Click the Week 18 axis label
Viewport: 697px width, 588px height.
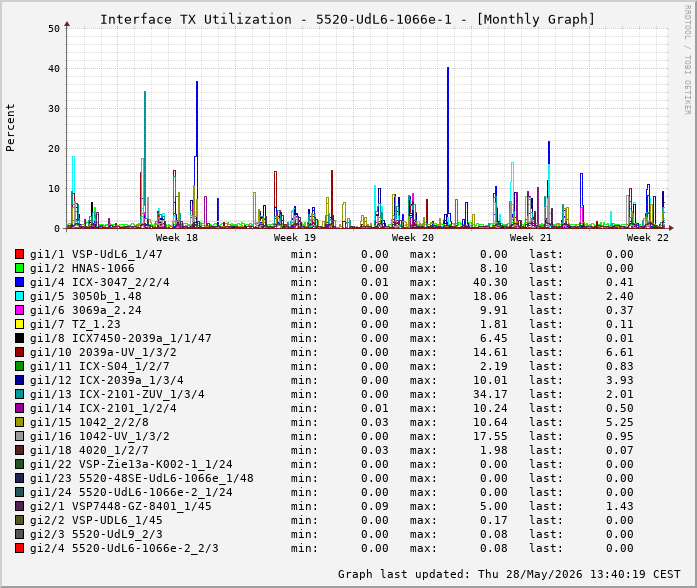point(176,238)
